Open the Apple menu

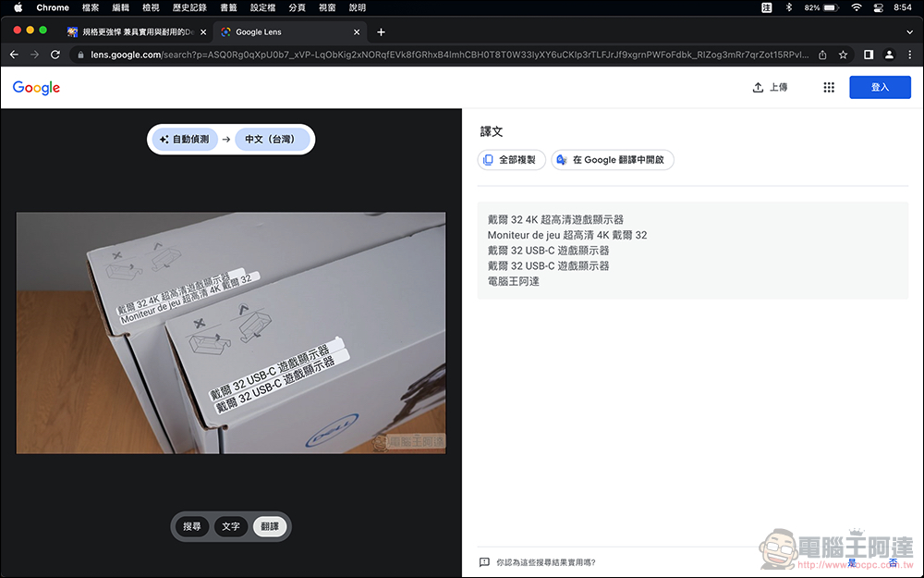[18, 7]
